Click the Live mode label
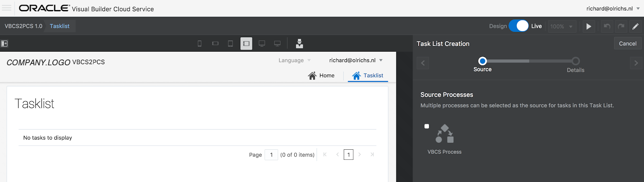 tap(537, 26)
